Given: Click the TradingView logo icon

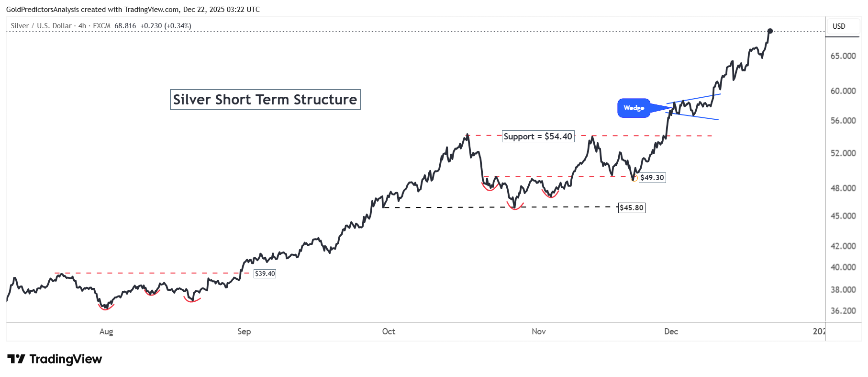Looking at the screenshot, I should click(x=16, y=359).
